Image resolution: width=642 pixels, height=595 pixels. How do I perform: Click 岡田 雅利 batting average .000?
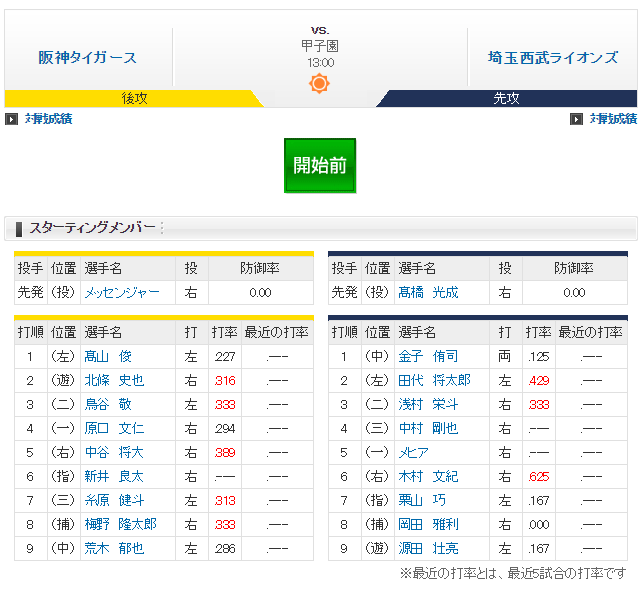[x=539, y=525]
